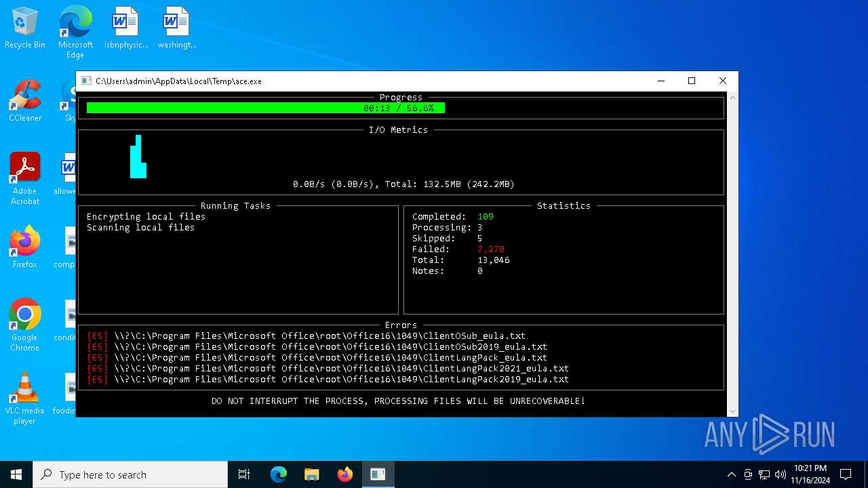Click the Skipped count line
The image size is (868, 488).
tap(447, 238)
